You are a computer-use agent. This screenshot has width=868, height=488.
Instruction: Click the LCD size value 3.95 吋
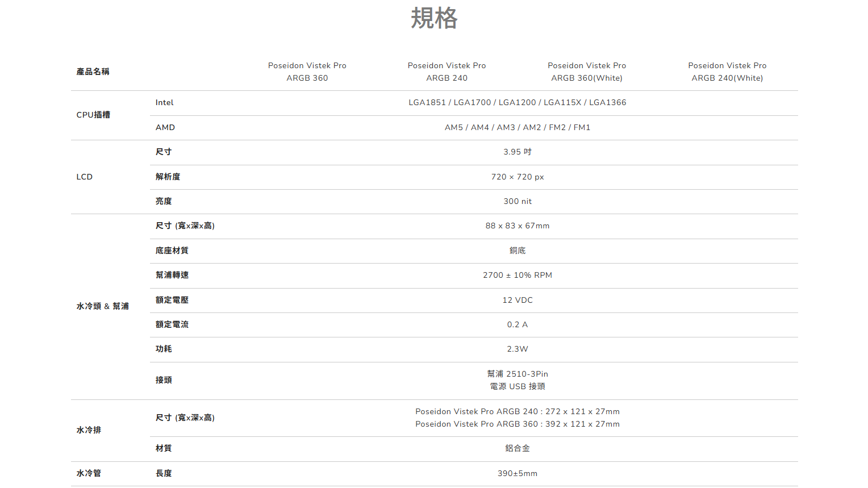click(x=518, y=152)
